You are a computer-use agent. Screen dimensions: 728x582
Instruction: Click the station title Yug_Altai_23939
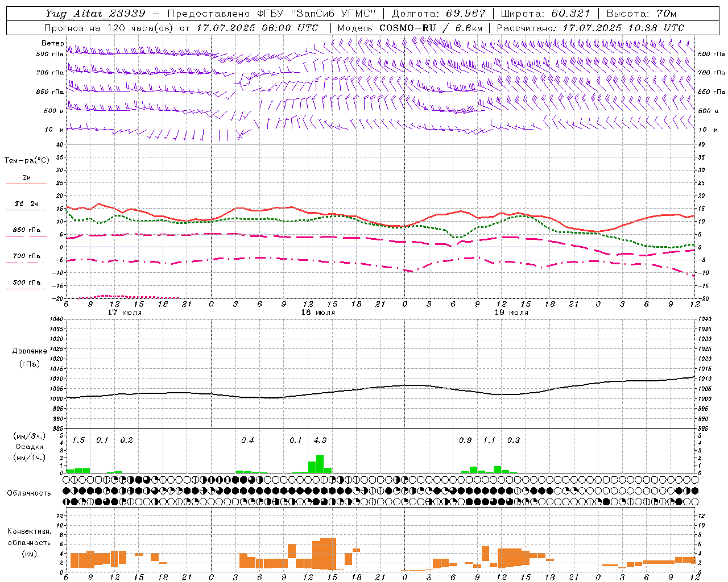click(x=96, y=14)
